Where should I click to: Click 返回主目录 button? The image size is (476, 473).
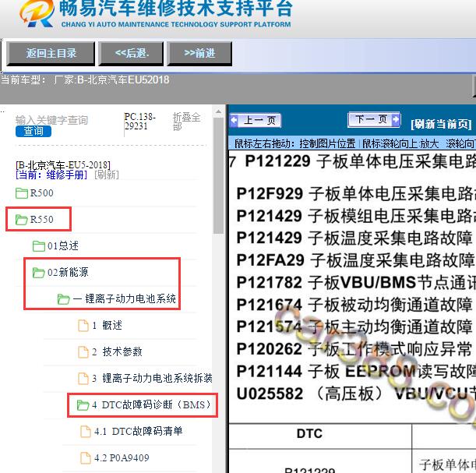point(51,54)
